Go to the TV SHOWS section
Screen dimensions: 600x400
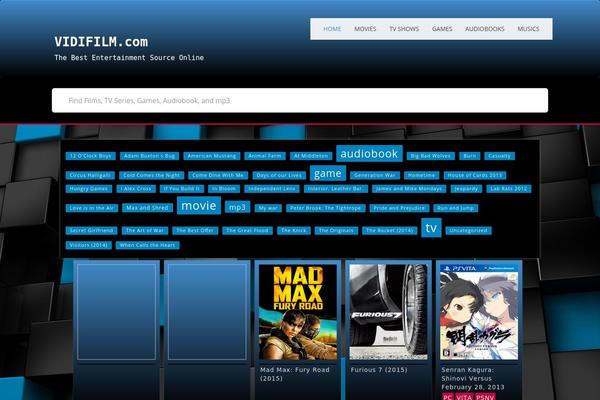point(404,29)
